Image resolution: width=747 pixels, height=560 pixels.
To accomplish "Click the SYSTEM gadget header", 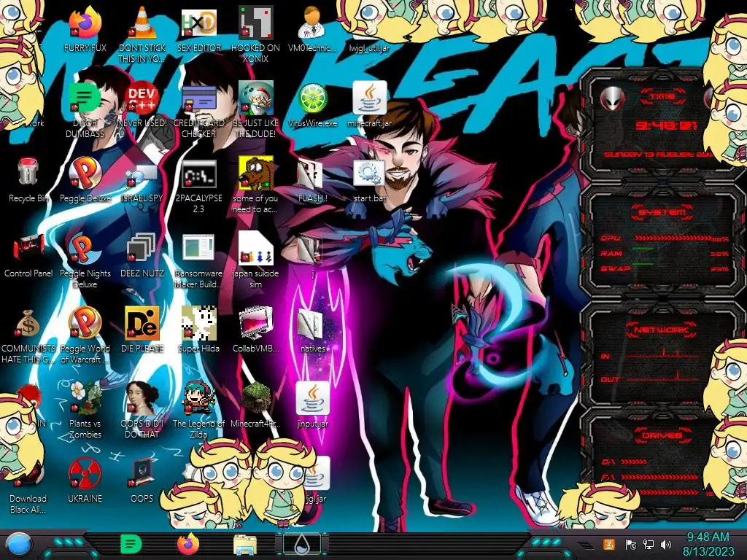I will tap(662, 212).
